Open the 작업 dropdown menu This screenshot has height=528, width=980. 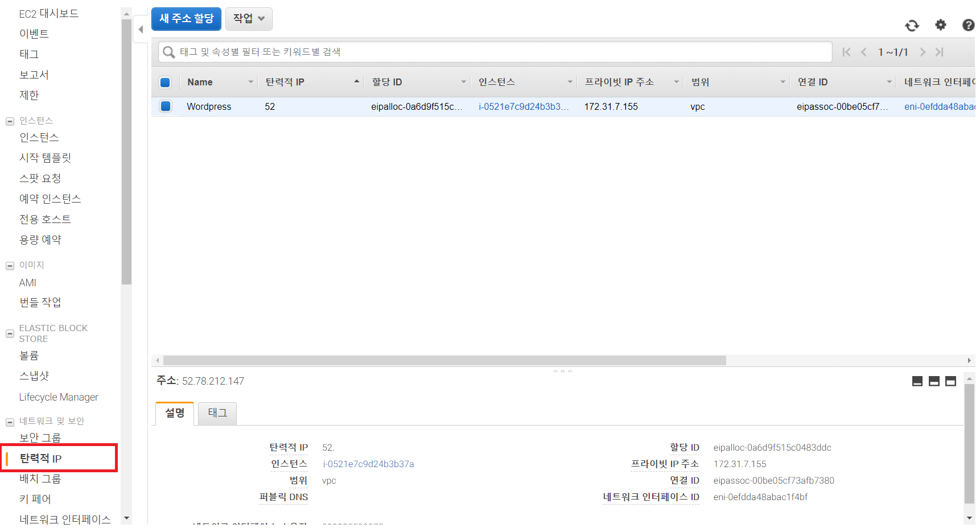click(249, 19)
